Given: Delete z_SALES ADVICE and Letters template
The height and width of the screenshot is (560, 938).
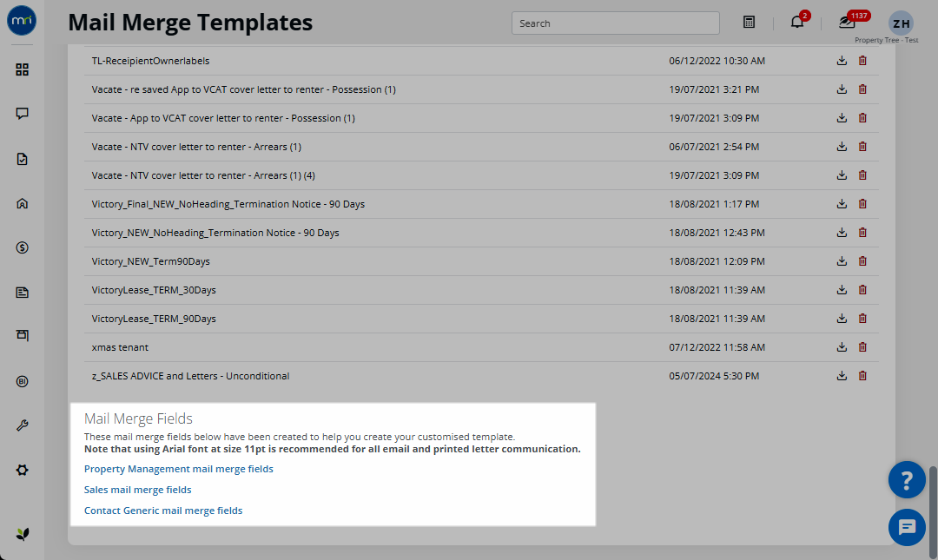Looking at the screenshot, I should [862, 376].
